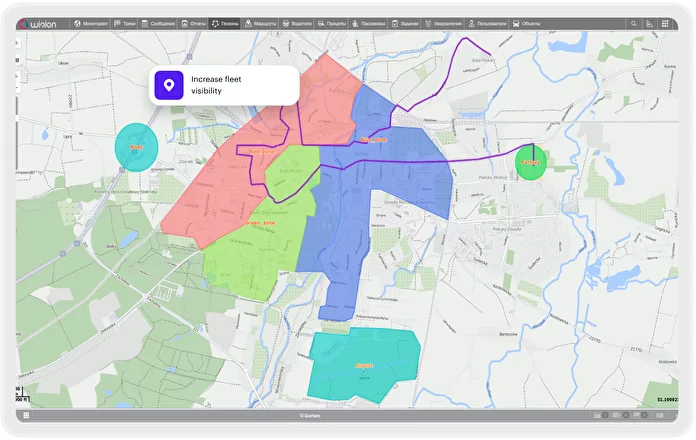Click the Gurtam copyright link
This screenshot has height=440, width=696.
coord(308,415)
